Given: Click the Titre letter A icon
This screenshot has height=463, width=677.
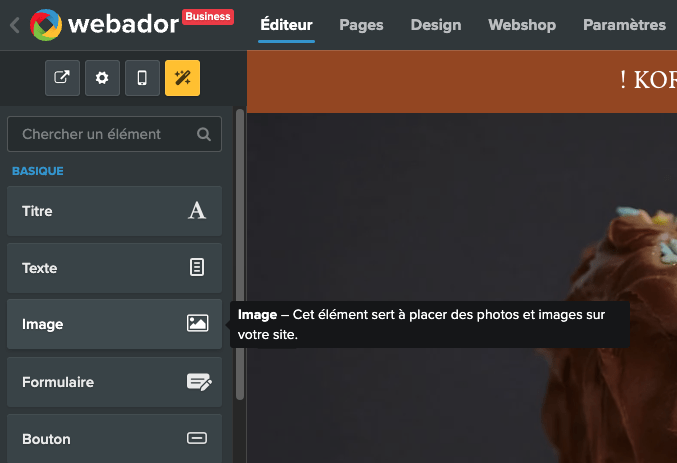Looking at the screenshot, I should click(x=197, y=210).
